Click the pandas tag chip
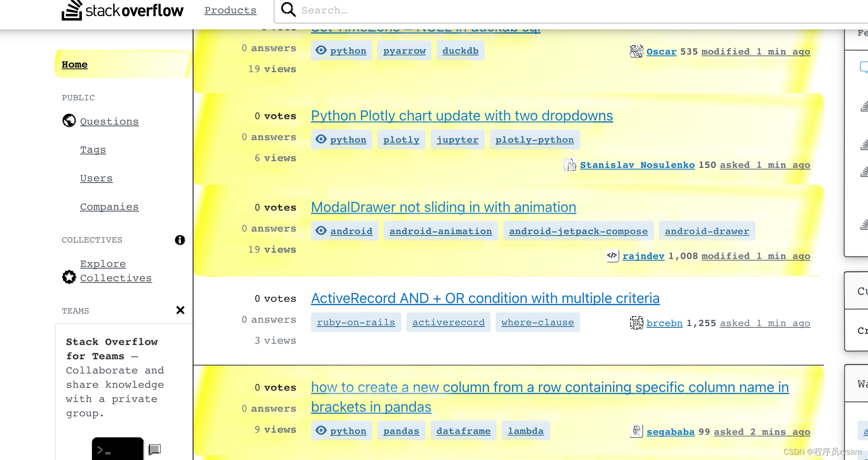 (x=401, y=430)
